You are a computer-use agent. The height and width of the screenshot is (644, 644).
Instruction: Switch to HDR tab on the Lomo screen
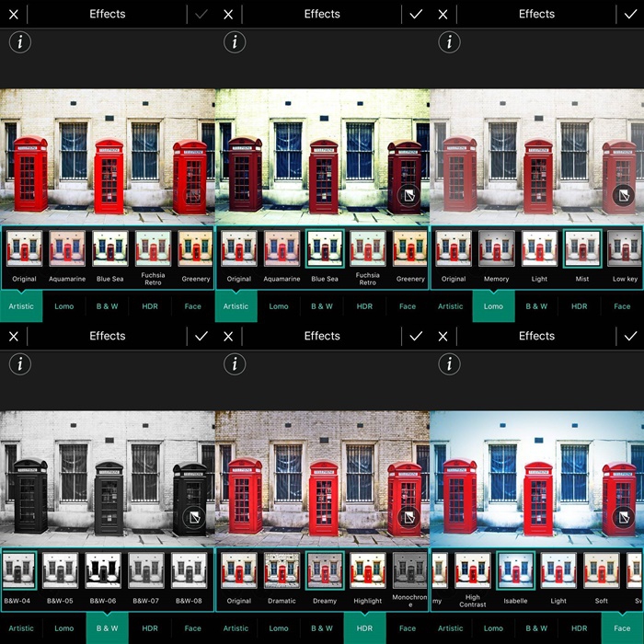click(x=579, y=306)
